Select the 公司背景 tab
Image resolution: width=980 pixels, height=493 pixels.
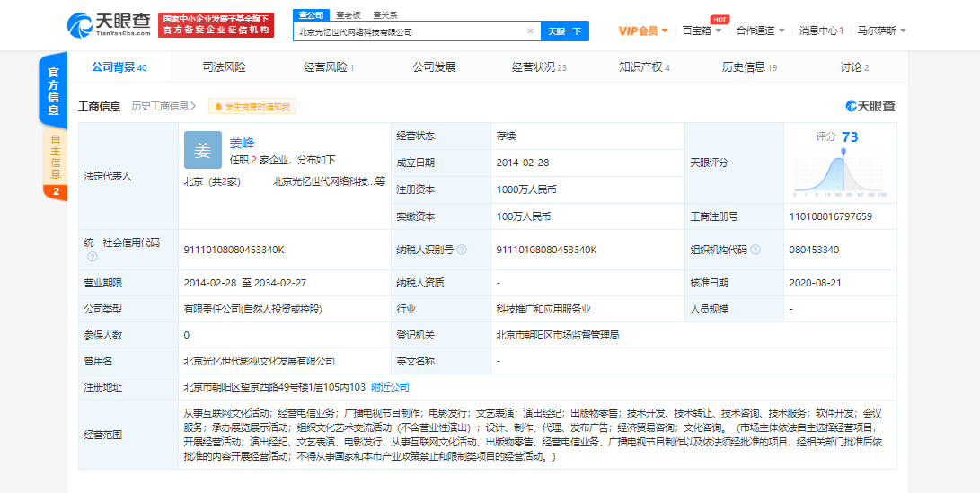point(119,67)
